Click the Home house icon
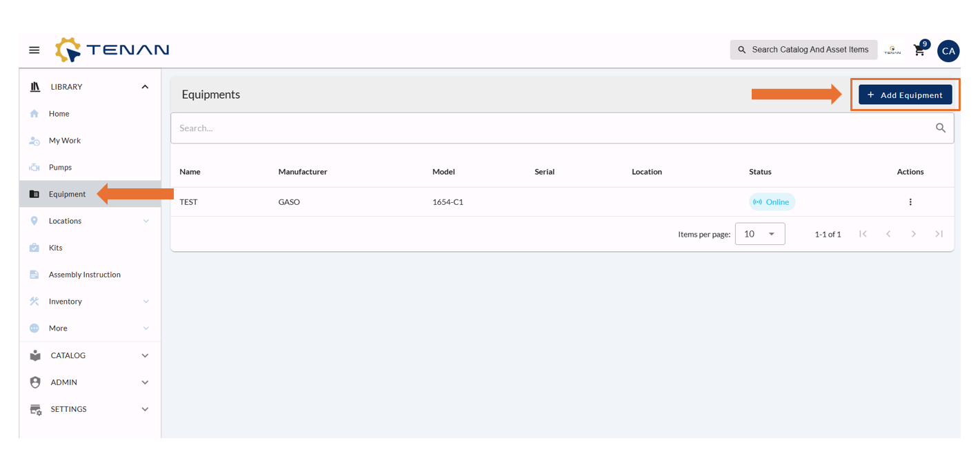Image resolution: width=980 pixels, height=463 pixels. pos(34,114)
